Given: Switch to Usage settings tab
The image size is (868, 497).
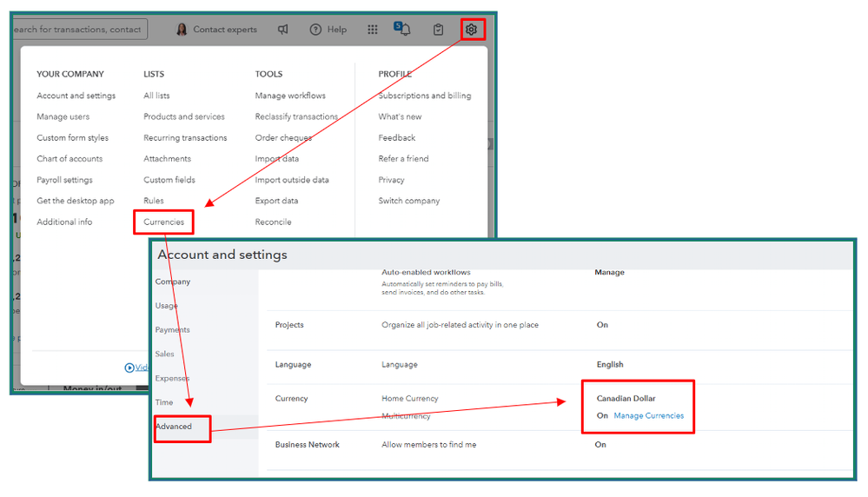Looking at the screenshot, I should 167,306.
